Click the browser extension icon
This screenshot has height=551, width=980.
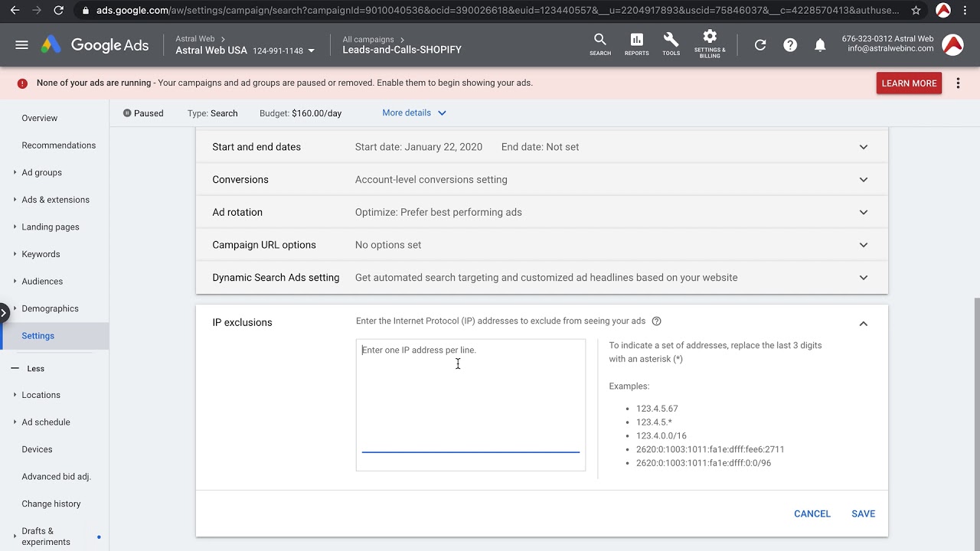click(943, 11)
